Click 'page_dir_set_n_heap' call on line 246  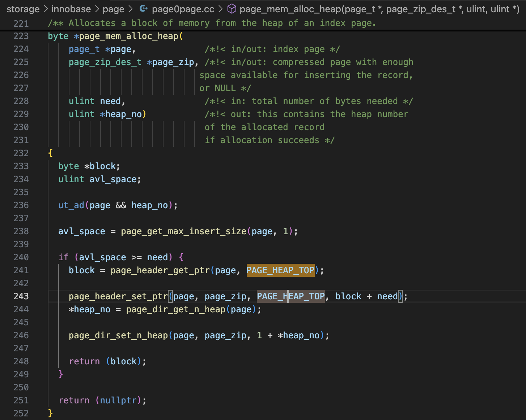[x=118, y=335]
